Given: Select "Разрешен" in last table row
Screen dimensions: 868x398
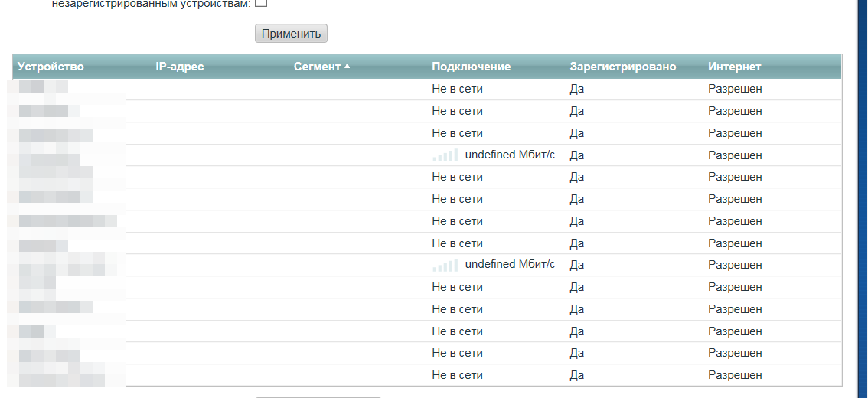Looking at the screenshot, I should pos(735,375).
